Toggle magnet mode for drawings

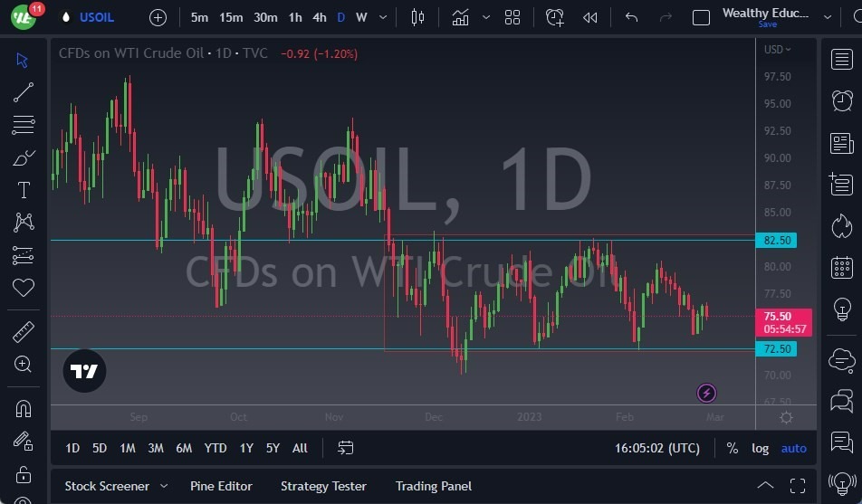[24, 409]
